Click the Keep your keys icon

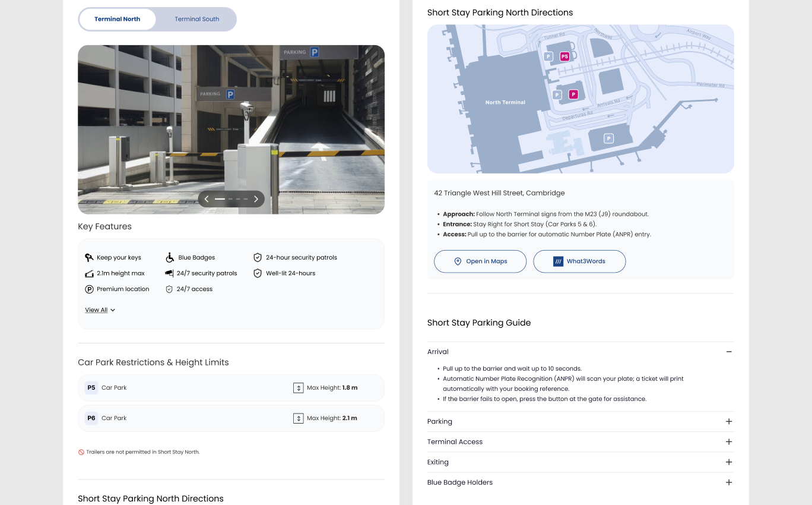click(x=89, y=257)
